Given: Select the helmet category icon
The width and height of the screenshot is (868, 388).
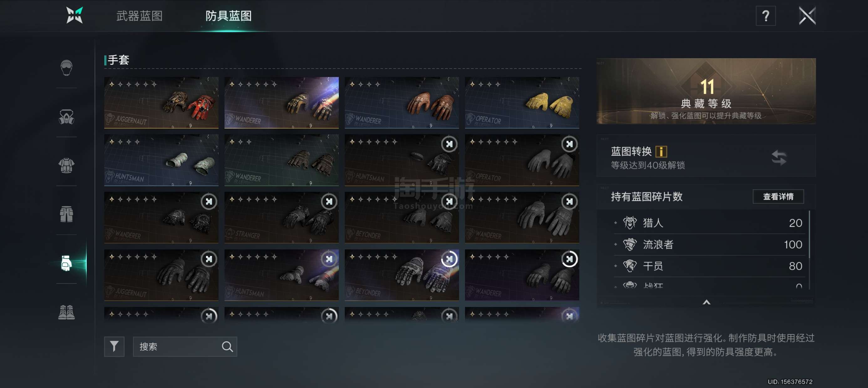Looking at the screenshot, I should [x=66, y=67].
